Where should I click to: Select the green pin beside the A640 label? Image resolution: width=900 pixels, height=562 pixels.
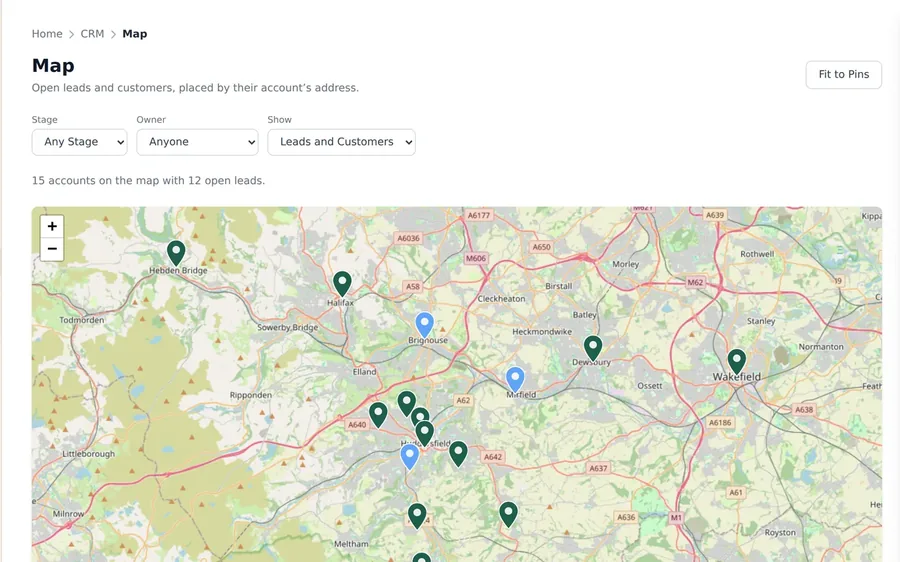click(378, 415)
